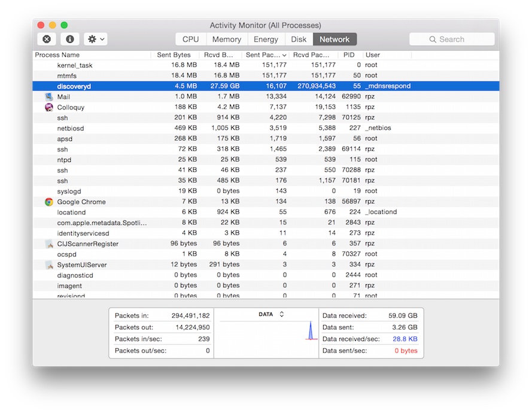Switch to the CPU tab
This screenshot has width=532, height=413.
(190, 40)
